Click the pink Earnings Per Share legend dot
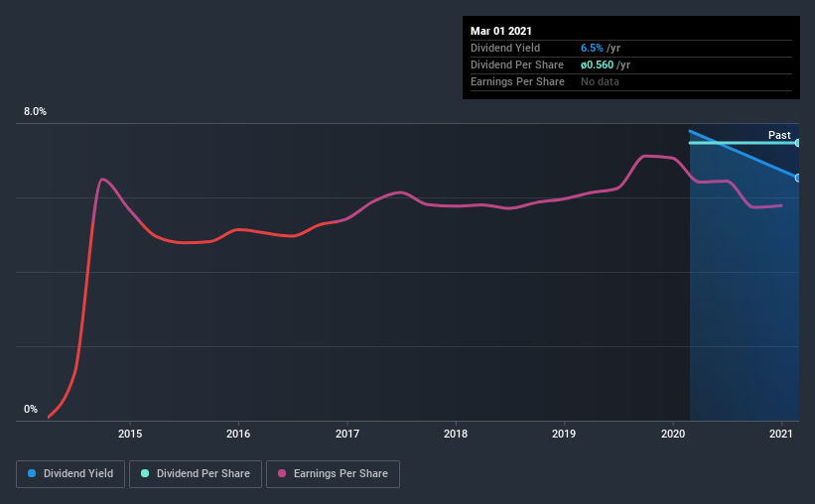This screenshot has width=815, height=504. (x=282, y=473)
